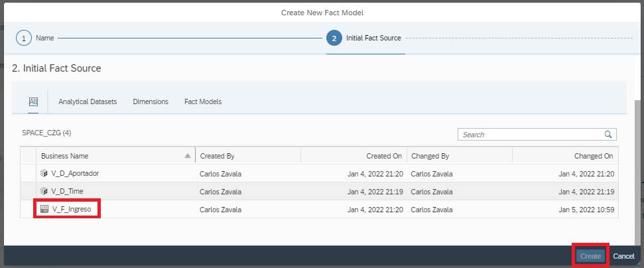Viewport: 644px width, 268px height.
Task: Click the V_D_Time dimension cube icon
Action: [x=44, y=191]
